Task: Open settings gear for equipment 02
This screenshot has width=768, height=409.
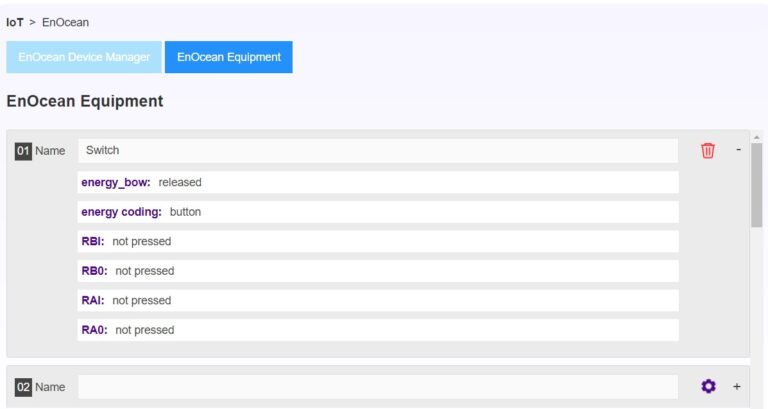Action: tap(708, 386)
